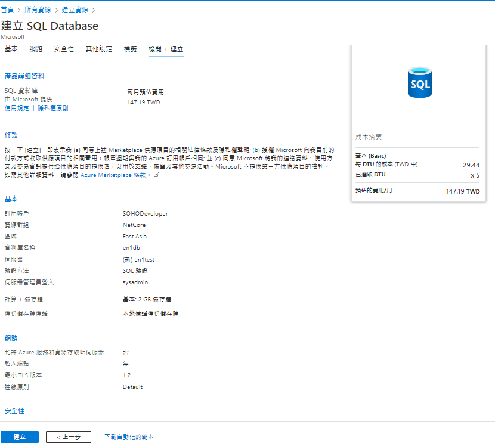Viewport: 495px width, 448px height.
Task: Click the 基本 (Basic) tier label
Action: tap(370, 155)
